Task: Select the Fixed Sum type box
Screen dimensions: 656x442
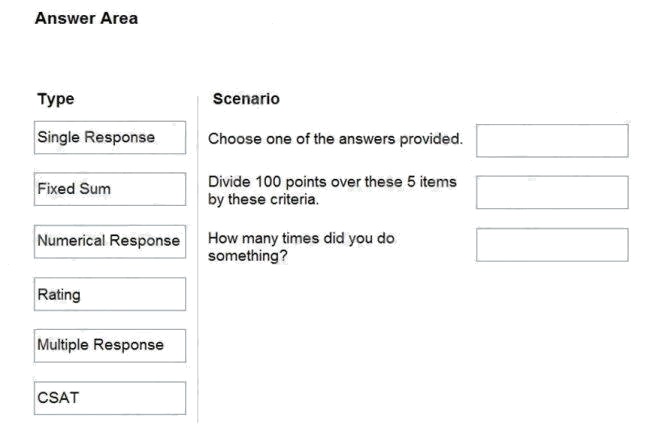Action: click(x=109, y=189)
